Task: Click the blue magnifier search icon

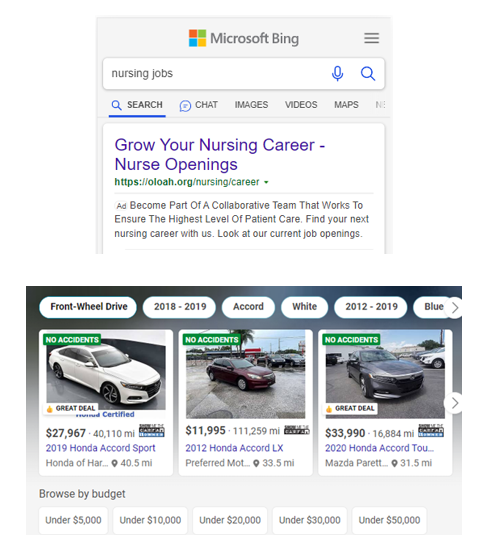Action: pos(368,74)
